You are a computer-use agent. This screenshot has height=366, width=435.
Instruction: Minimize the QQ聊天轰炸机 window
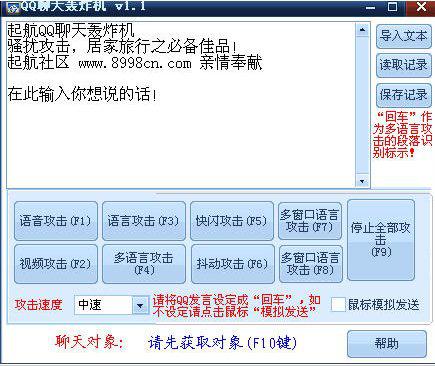tap(370, 7)
